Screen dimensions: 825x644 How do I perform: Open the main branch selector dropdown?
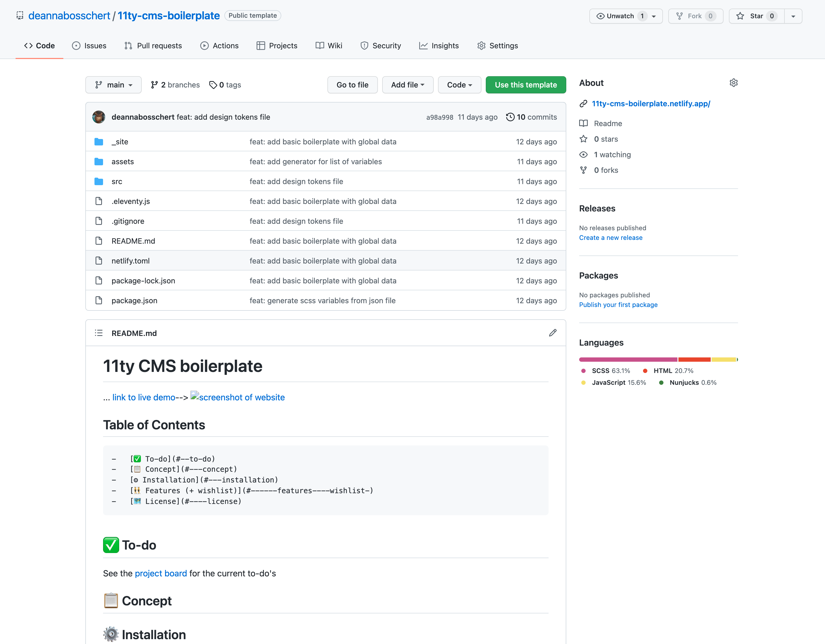click(113, 85)
